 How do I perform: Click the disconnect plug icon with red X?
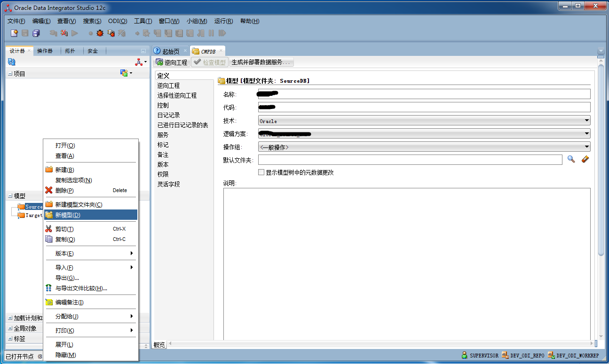[x=64, y=33]
